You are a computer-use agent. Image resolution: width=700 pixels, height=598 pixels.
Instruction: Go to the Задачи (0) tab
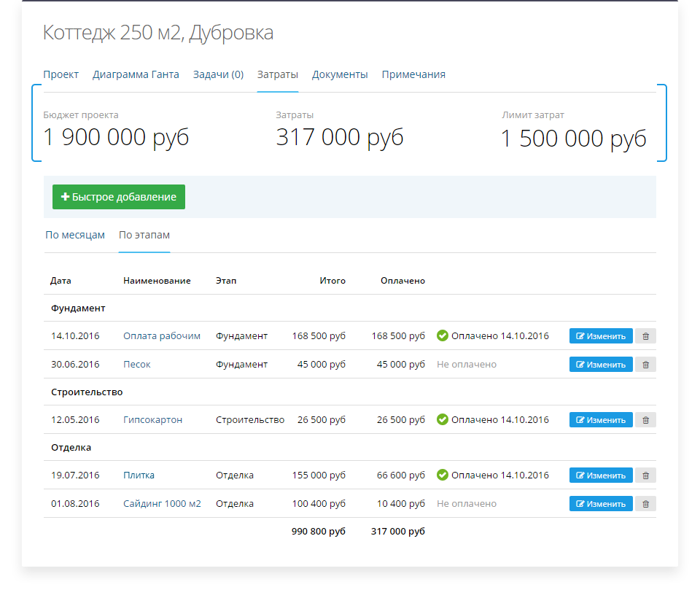218,74
